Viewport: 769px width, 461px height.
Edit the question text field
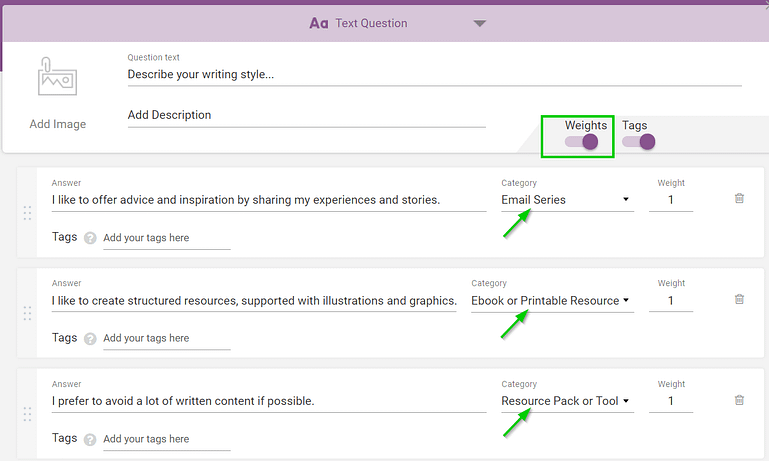(434, 74)
